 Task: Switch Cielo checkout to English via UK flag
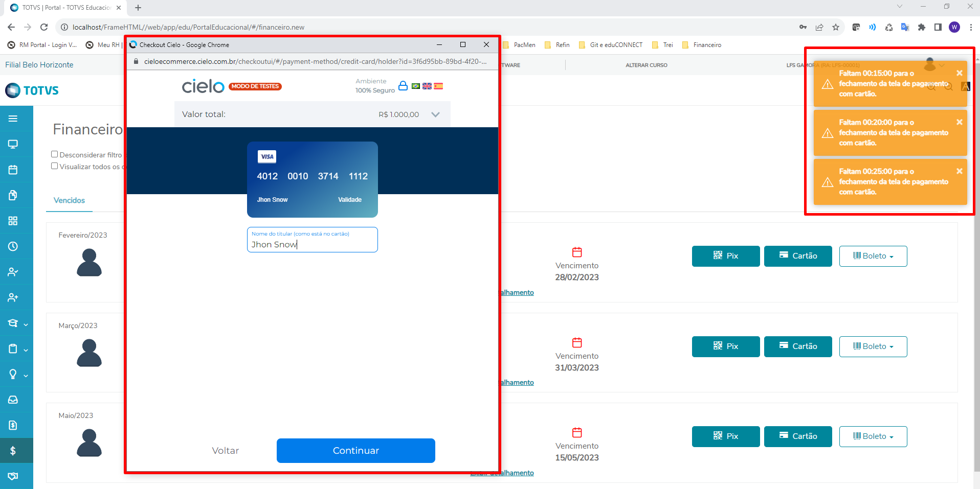[427, 86]
